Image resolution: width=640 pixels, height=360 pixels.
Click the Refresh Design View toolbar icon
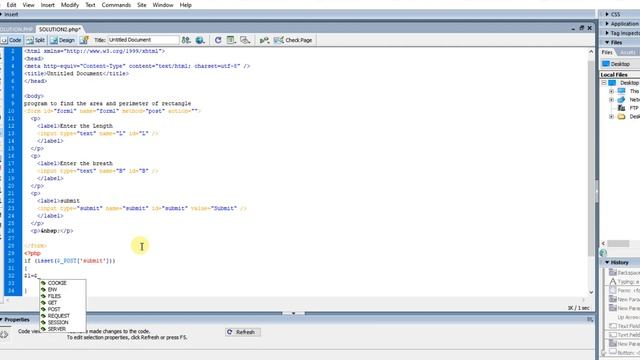[x=218, y=40]
